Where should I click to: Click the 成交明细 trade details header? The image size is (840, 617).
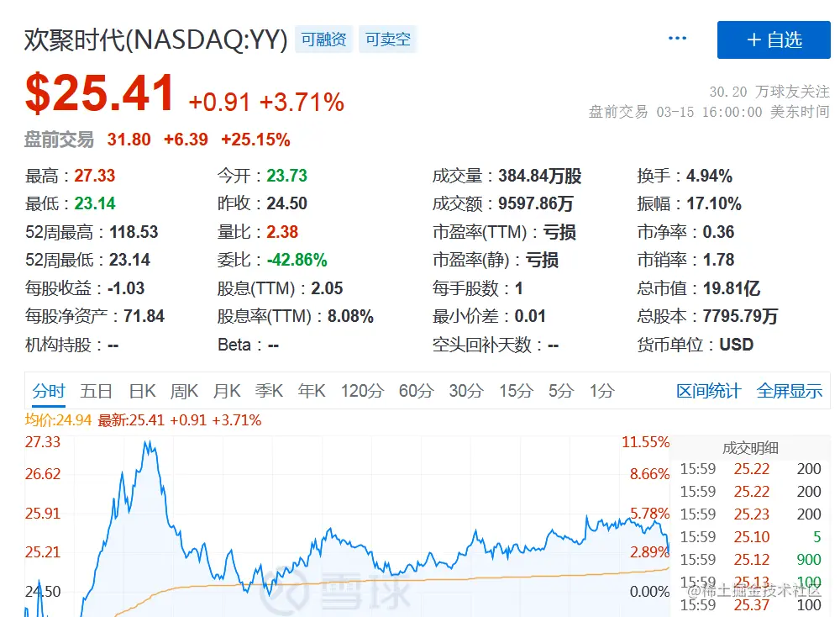[x=750, y=448]
